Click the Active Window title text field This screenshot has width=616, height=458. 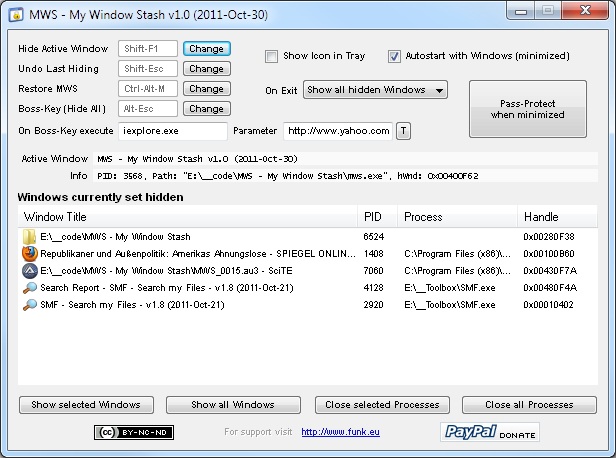click(345, 159)
